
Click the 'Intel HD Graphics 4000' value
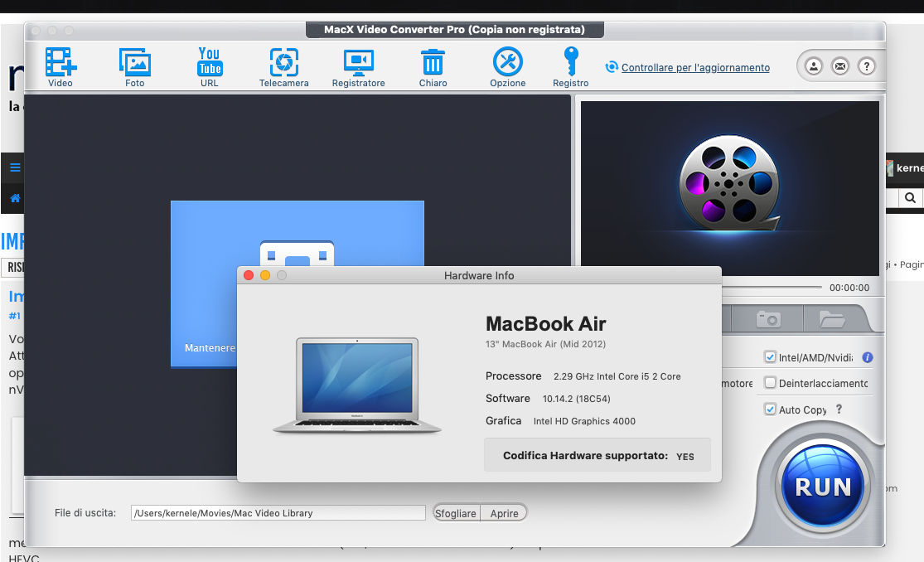click(x=584, y=421)
